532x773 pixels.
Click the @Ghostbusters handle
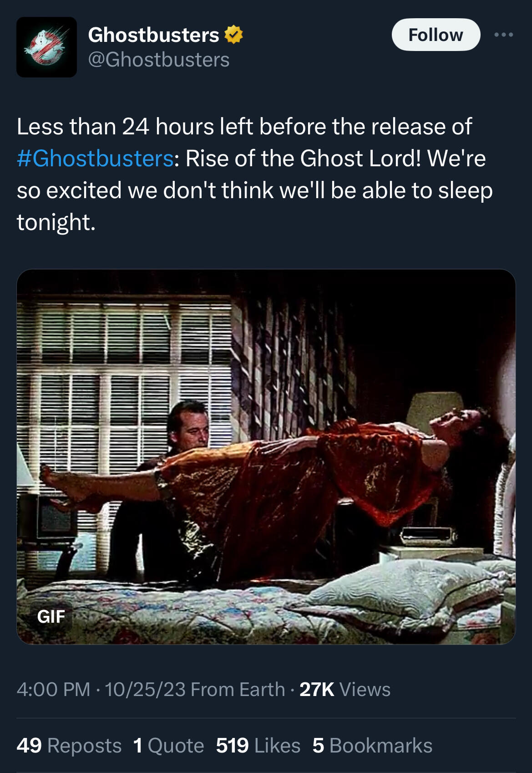[159, 60]
